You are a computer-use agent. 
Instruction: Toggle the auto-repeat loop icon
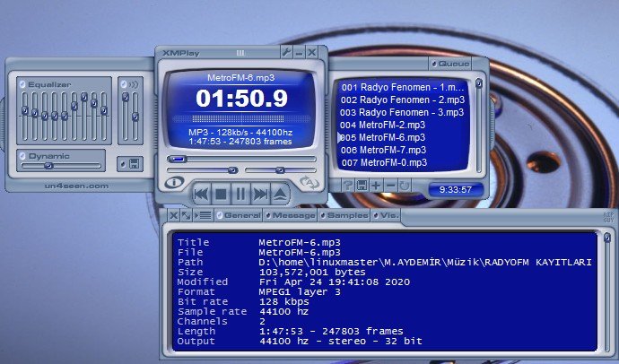coord(309,182)
